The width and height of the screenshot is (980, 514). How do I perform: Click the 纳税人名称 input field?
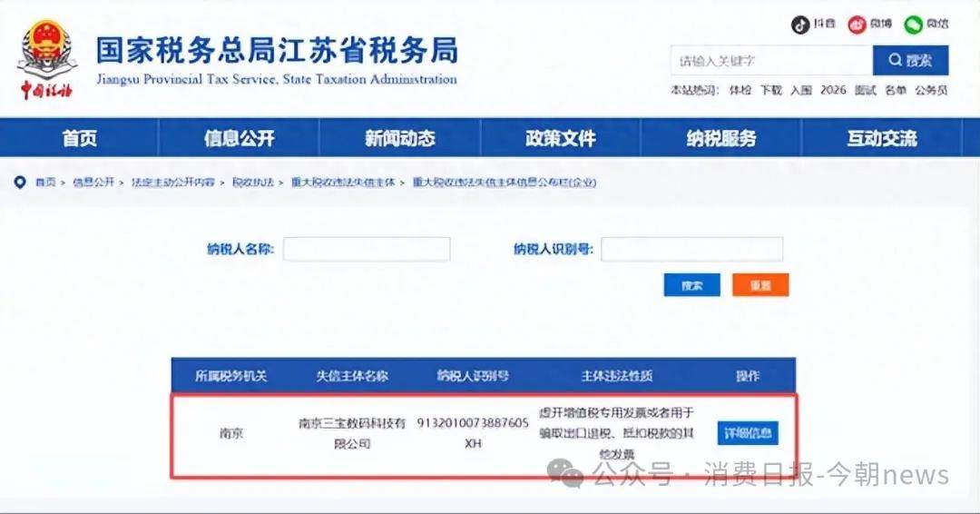point(367,249)
